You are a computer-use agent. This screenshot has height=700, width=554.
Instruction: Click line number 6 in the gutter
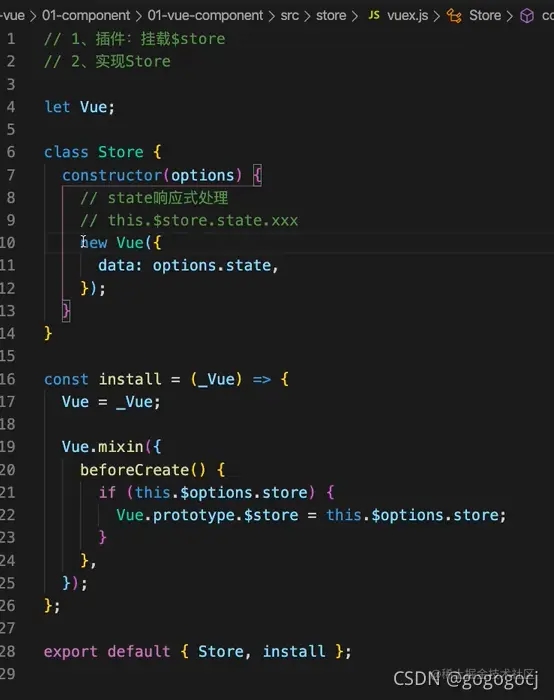click(11, 152)
